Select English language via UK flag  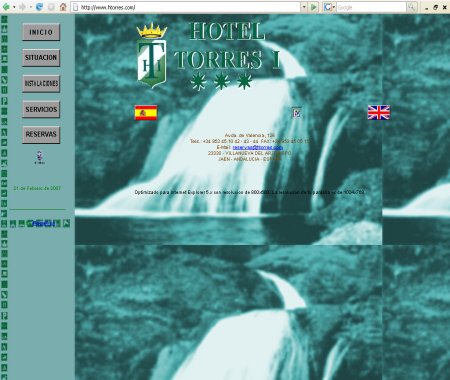[x=379, y=113]
